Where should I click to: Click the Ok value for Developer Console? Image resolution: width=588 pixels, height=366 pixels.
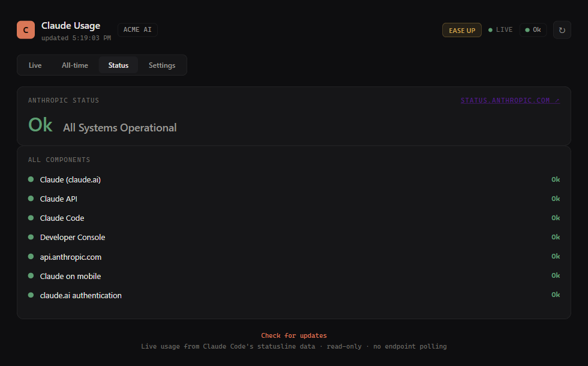tap(556, 237)
